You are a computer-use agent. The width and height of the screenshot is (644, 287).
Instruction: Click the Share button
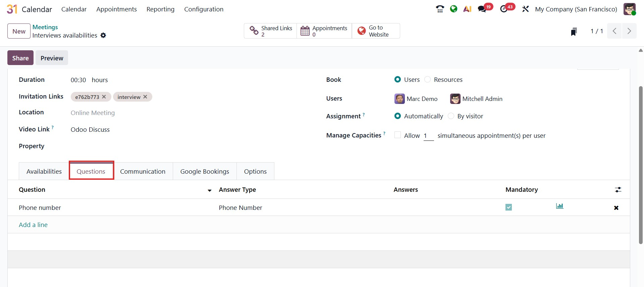(20, 58)
